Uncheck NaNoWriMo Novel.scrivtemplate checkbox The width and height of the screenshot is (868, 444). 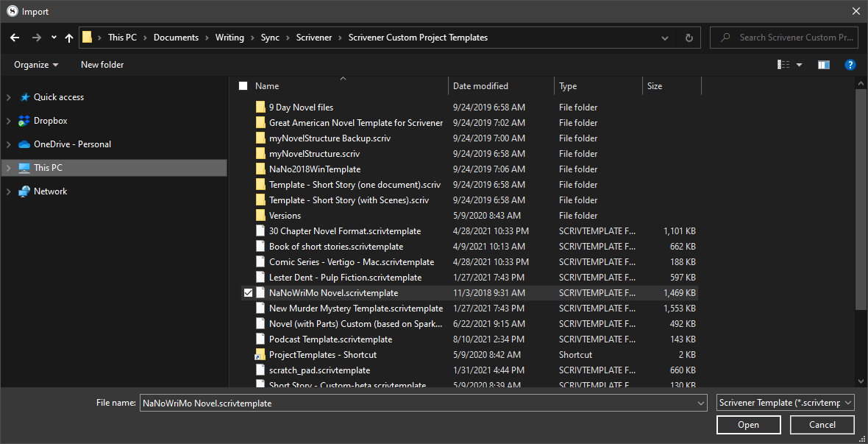(248, 292)
